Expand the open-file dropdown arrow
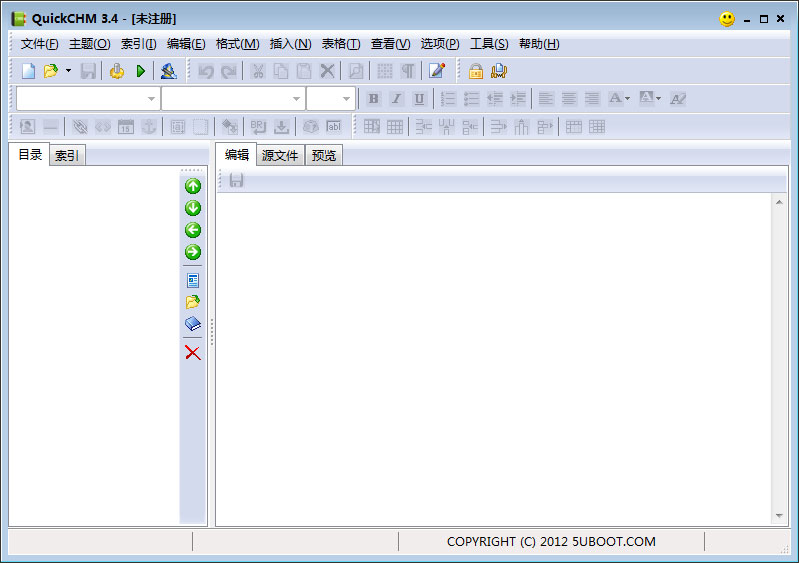Viewport: 799px width, 563px height. [68, 71]
